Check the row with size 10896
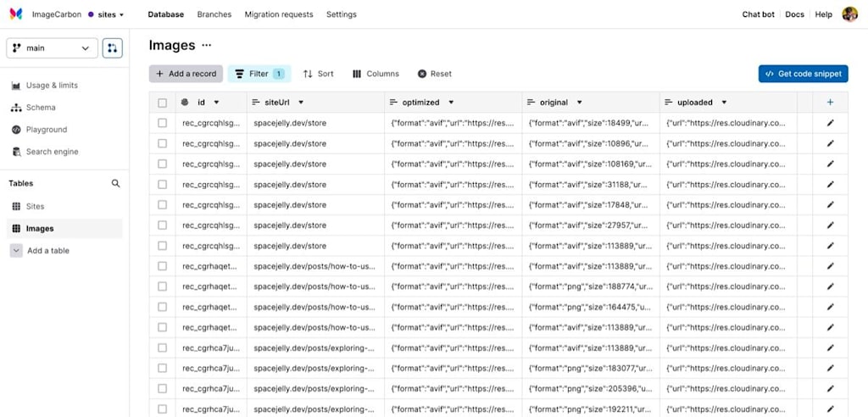This screenshot has width=868, height=417. pyautogui.click(x=162, y=143)
